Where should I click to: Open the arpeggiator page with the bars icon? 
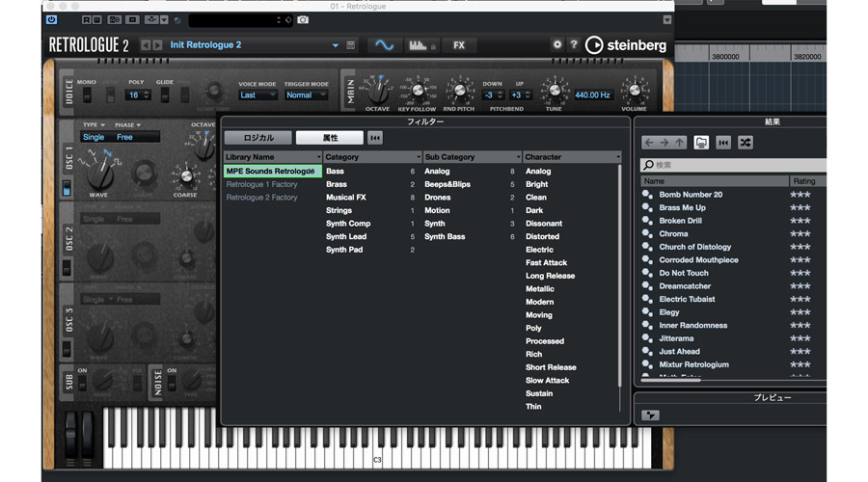pyautogui.click(x=418, y=45)
